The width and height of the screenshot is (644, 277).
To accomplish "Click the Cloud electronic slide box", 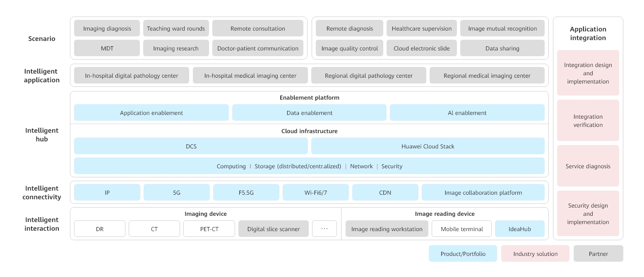I will tap(422, 48).
